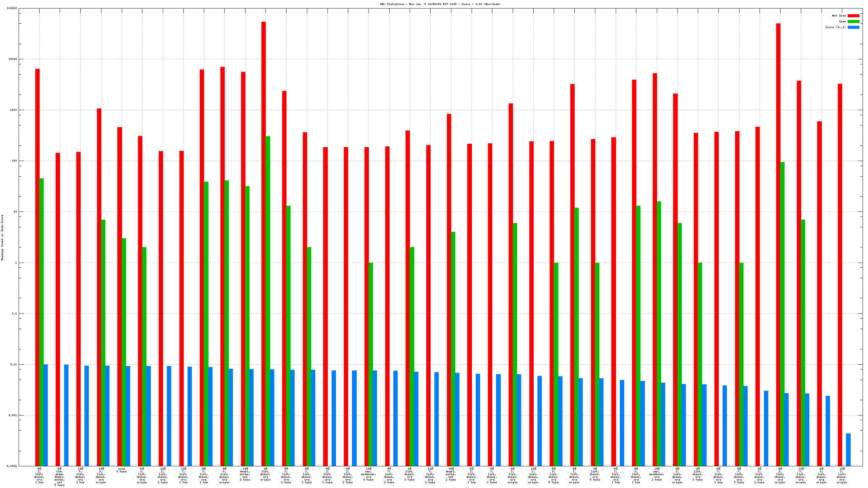The width and height of the screenshot is (868, 488).
Task: Select the 'Score (0..1)' legend text
Action: point(835,27)
